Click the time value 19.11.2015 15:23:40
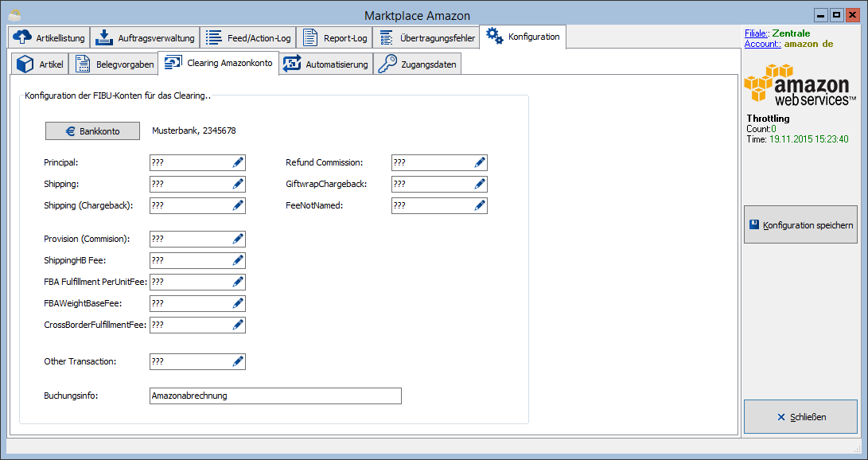 pyautogui.click(x=809, y=139)
